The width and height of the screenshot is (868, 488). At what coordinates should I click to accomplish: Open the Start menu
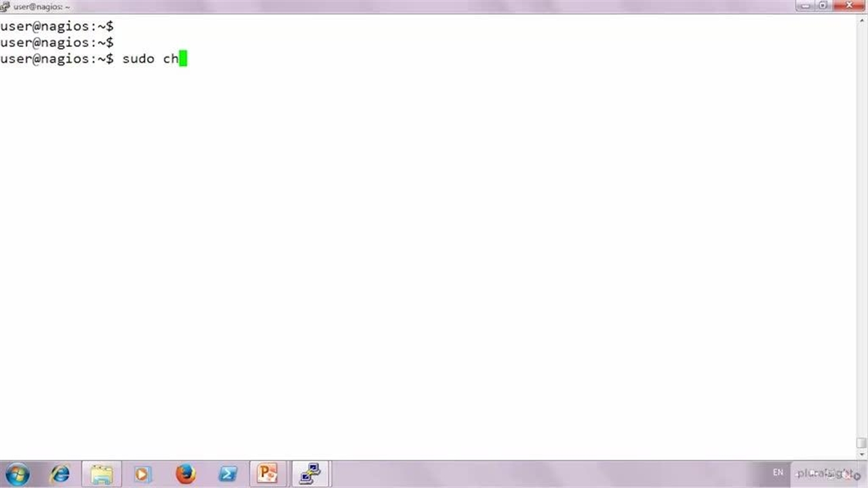(x=17, y=473)
